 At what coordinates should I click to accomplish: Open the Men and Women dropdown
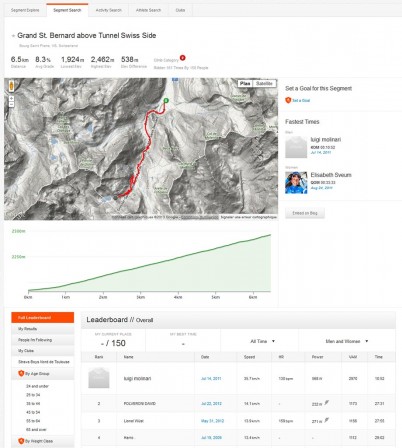pos(347,341)
